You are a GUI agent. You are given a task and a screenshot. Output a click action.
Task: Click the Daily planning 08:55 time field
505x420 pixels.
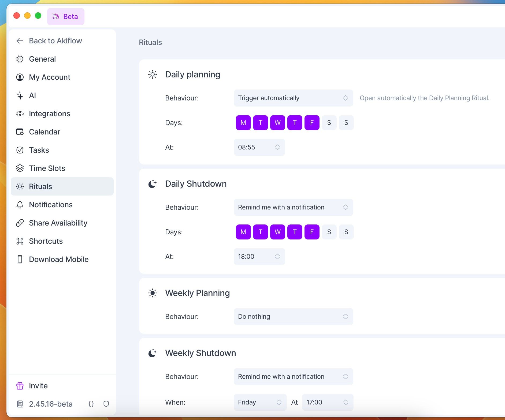pos(259,147)
